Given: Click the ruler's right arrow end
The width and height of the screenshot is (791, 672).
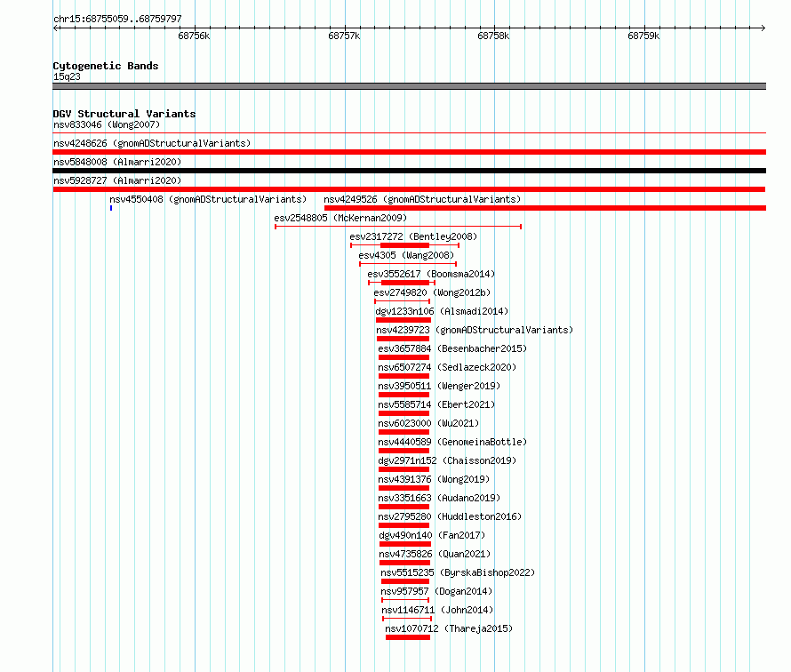Looking at the screenshot, I should click(763, 28).
